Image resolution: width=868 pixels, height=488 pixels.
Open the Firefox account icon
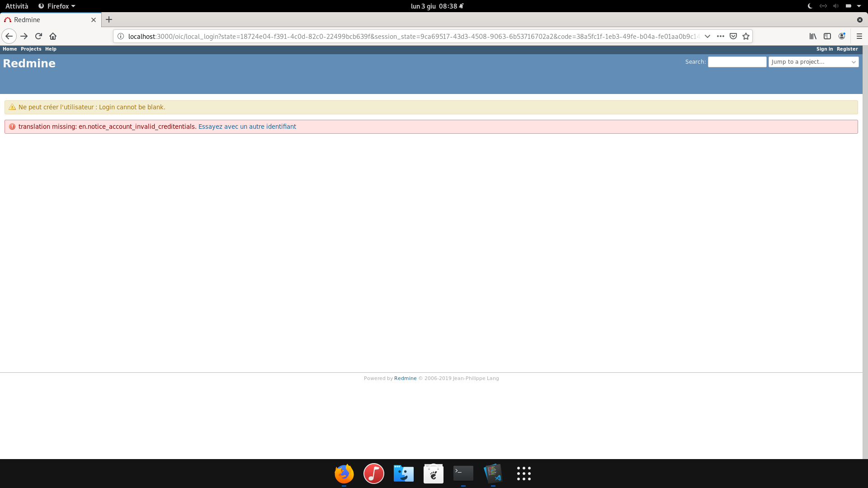click(842, 36)
